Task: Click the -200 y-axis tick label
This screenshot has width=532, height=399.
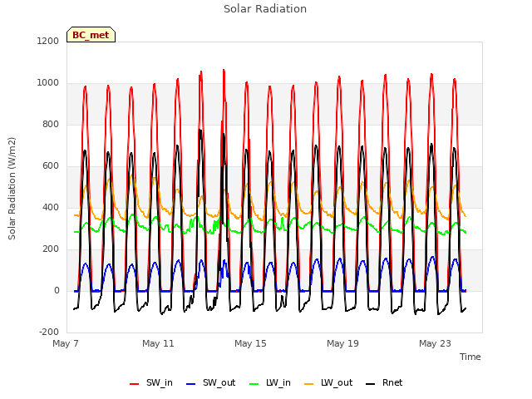Action: 49,332
